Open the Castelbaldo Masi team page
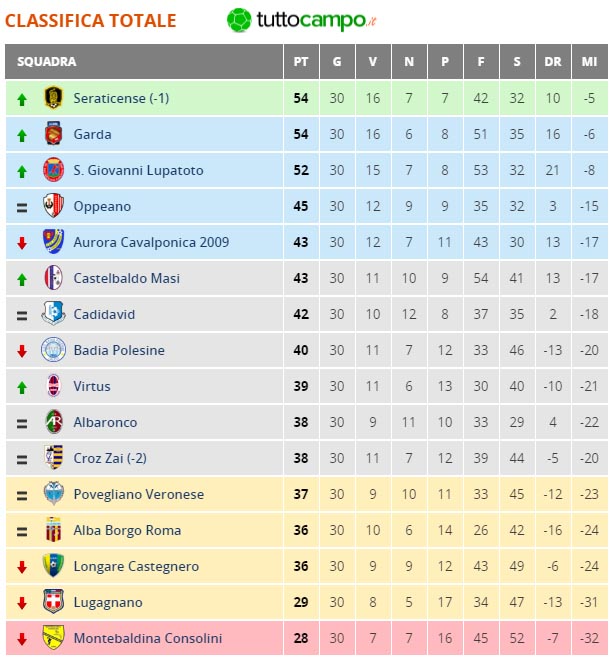The height and width of the screenshot is (668, 609). (126, 278)
